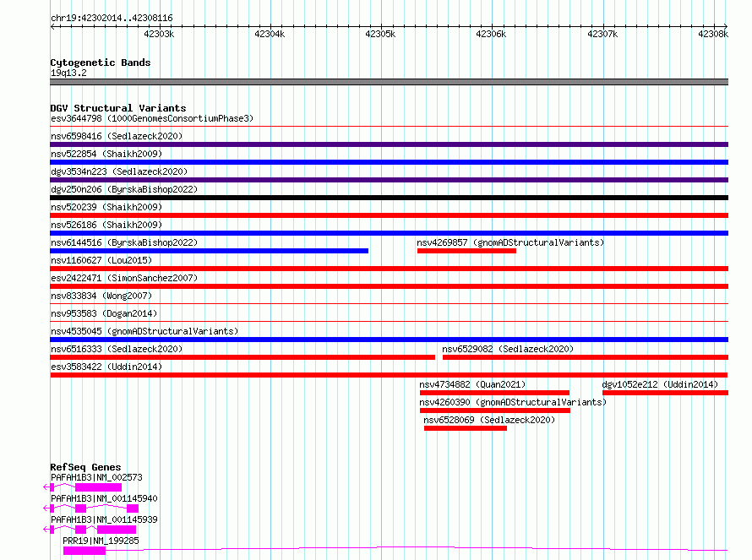Click the red bar under dgv1052e212
This screenshot has height=560, width=752.
(x=665, y=393)
